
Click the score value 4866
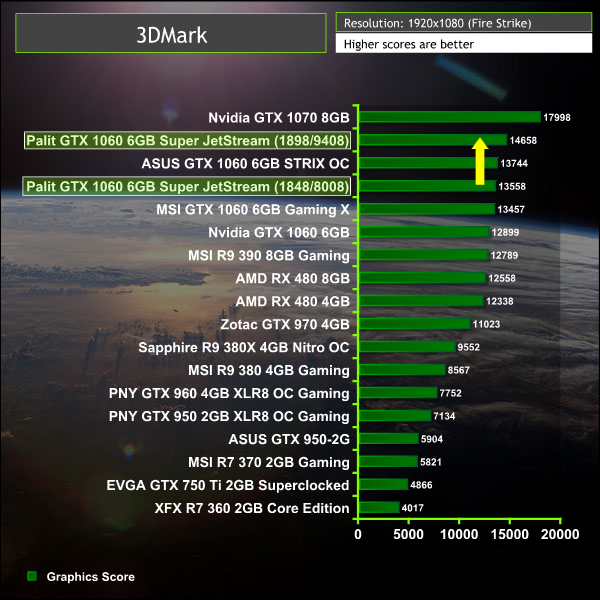[421, 485]
